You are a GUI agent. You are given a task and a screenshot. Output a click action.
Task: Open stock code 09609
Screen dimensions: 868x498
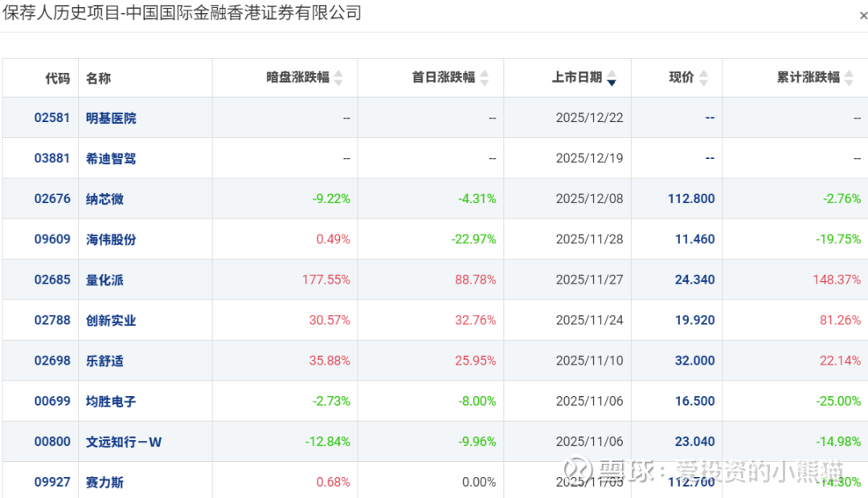52,239
